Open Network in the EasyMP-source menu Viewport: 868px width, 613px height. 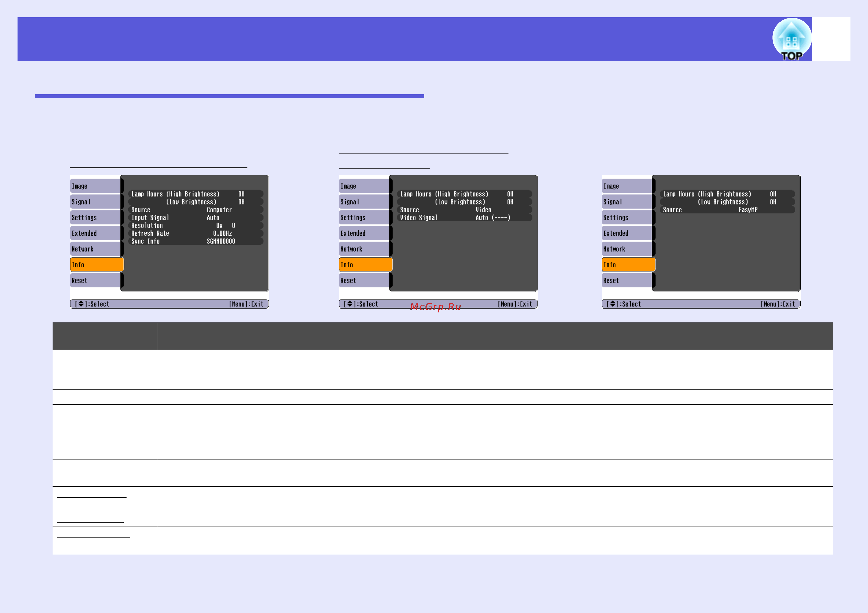tap(627, 249)
